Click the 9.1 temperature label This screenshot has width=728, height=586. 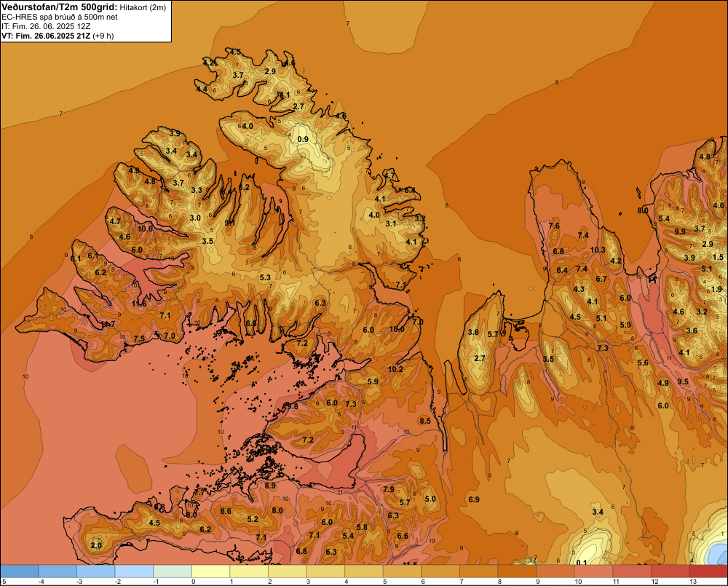(x=230, y=223)
